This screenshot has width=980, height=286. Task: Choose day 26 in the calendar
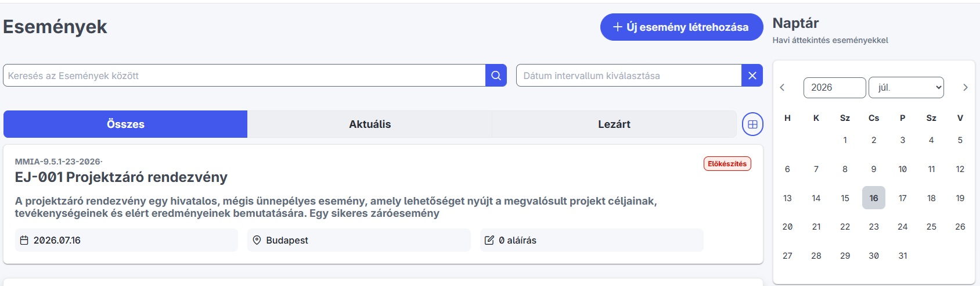tap(960, 227)
